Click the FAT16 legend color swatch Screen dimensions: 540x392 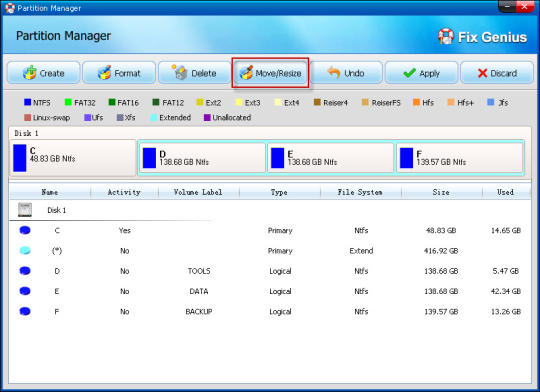point(112,102)
